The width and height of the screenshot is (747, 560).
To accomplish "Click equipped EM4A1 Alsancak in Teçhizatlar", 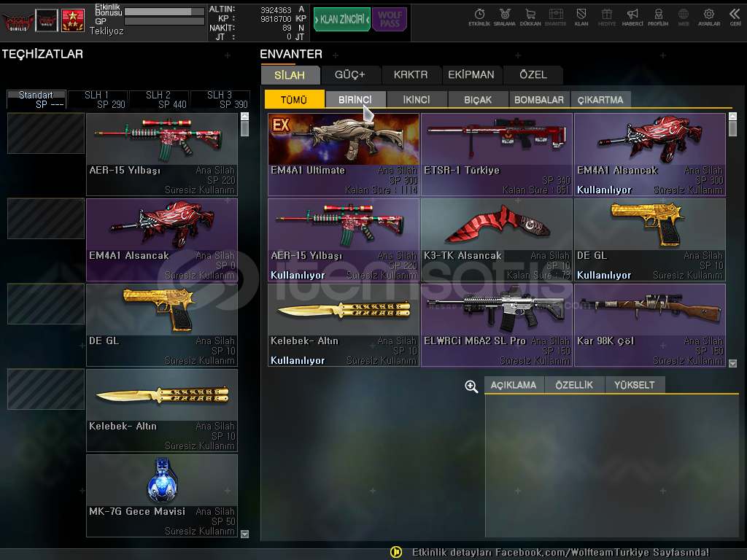I will point(162,239).
